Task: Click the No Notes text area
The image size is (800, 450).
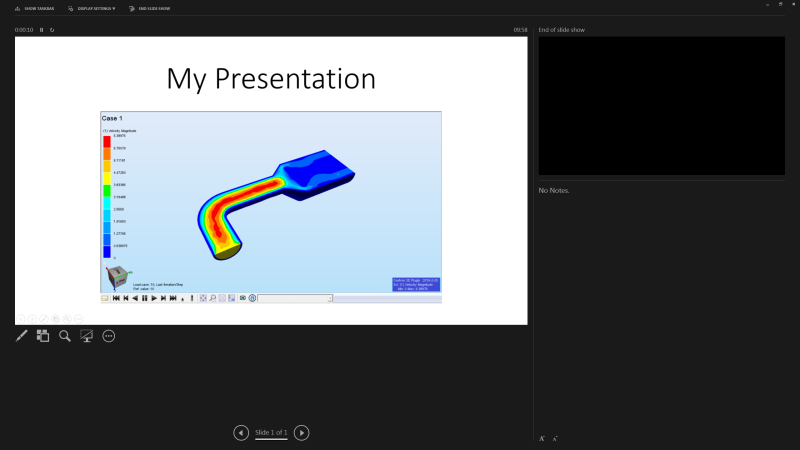Action: (x=553, y=190)
